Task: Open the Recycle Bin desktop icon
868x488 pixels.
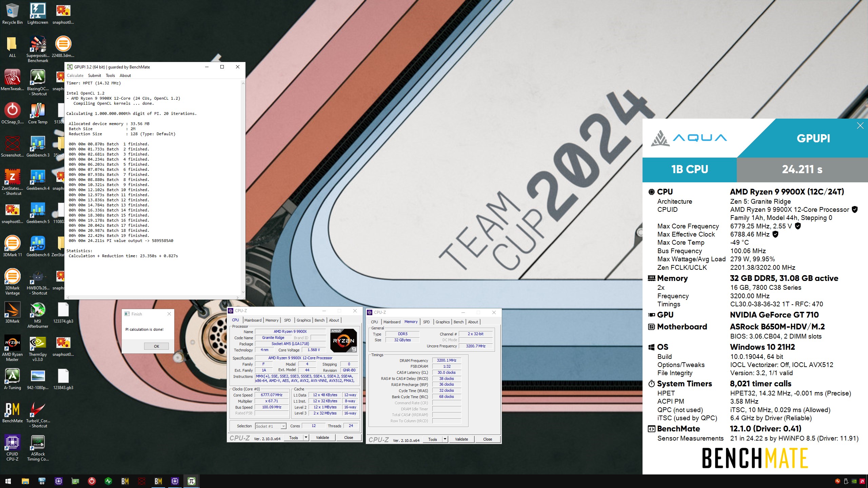Action: coord(12,14)
